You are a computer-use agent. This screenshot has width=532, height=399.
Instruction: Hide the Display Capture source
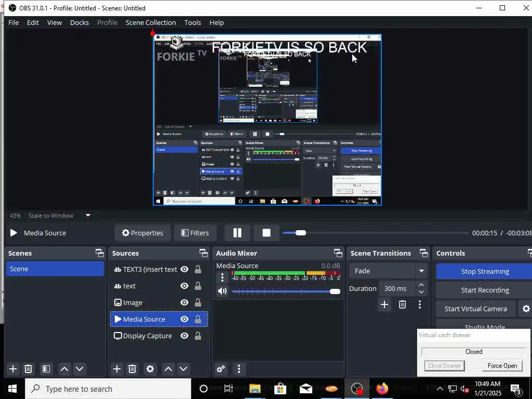(184, 336)
